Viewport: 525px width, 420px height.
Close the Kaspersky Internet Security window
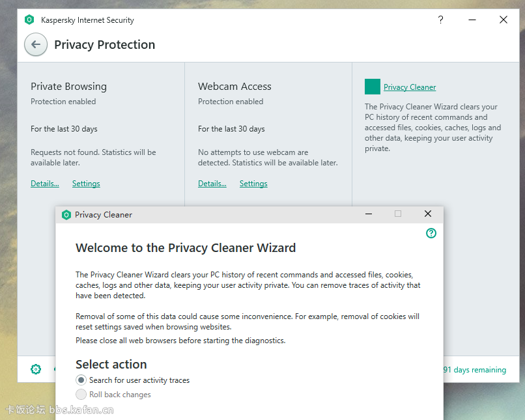504,20
